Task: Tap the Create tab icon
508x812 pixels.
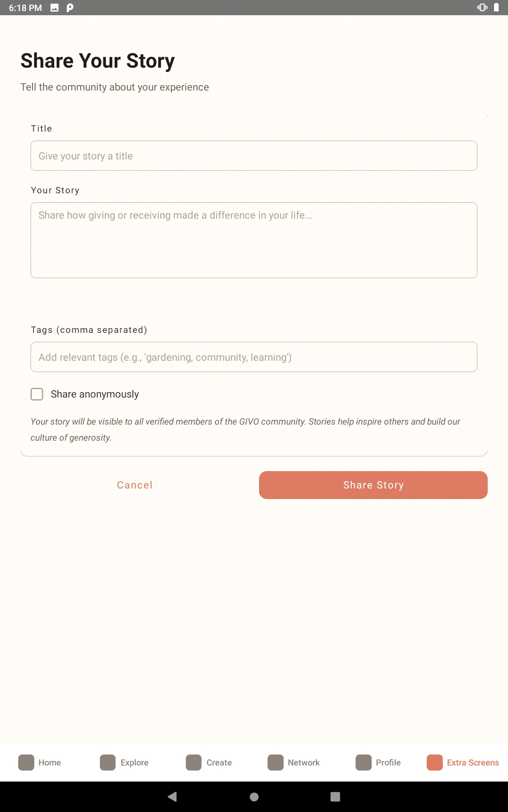Action: [193, 763]
